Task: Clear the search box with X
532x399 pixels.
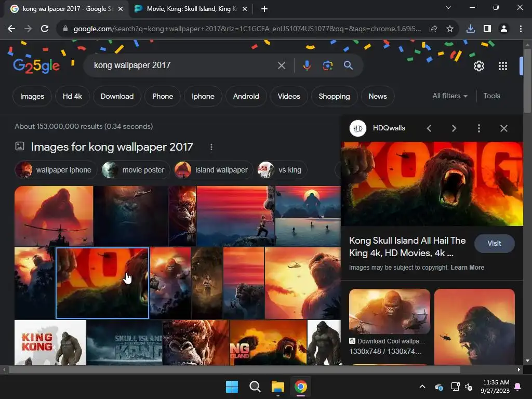Action: coord(282,65)
